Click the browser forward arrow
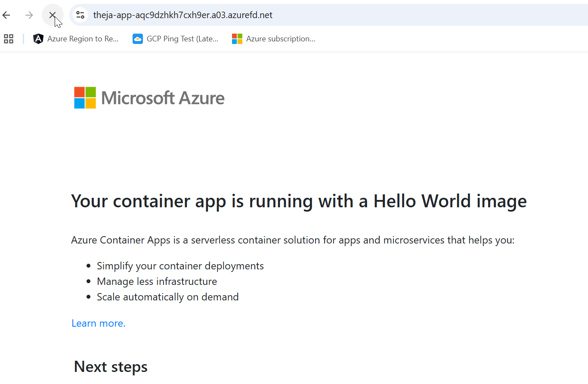 [x=29, y=15]
